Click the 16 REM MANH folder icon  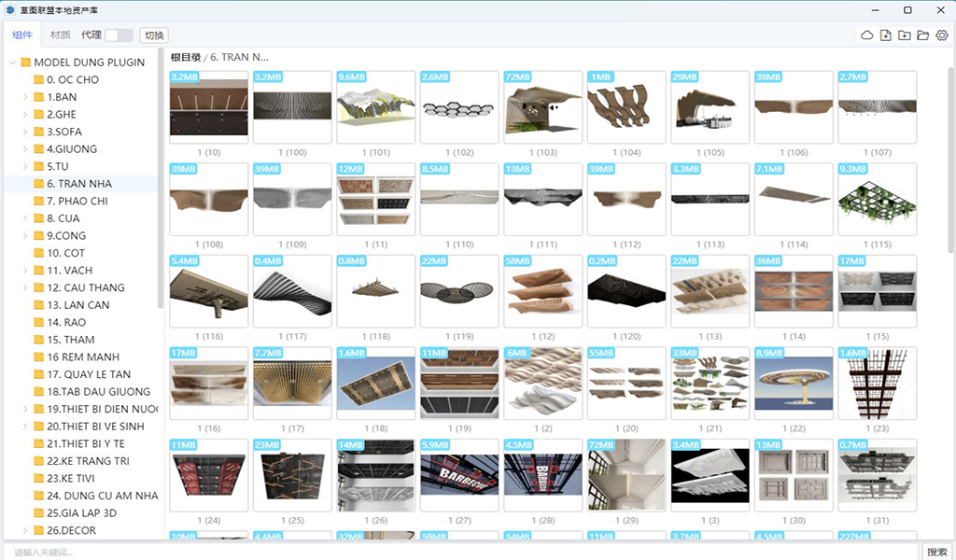tap(38, 357)
